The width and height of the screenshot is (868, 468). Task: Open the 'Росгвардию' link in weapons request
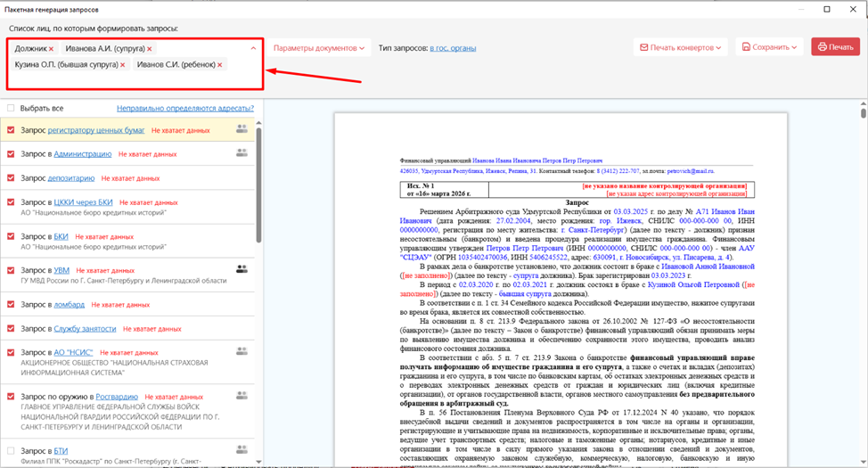pos(117,397)
